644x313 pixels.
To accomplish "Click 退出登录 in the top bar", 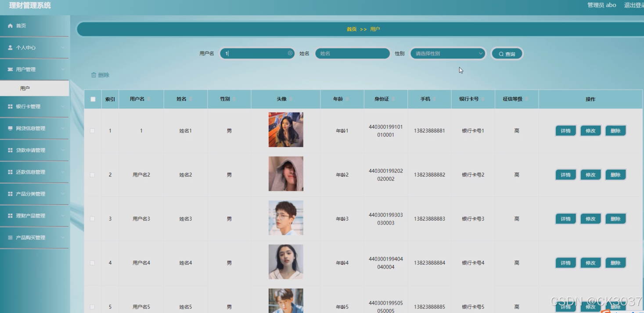I will (x=634, y=5).
